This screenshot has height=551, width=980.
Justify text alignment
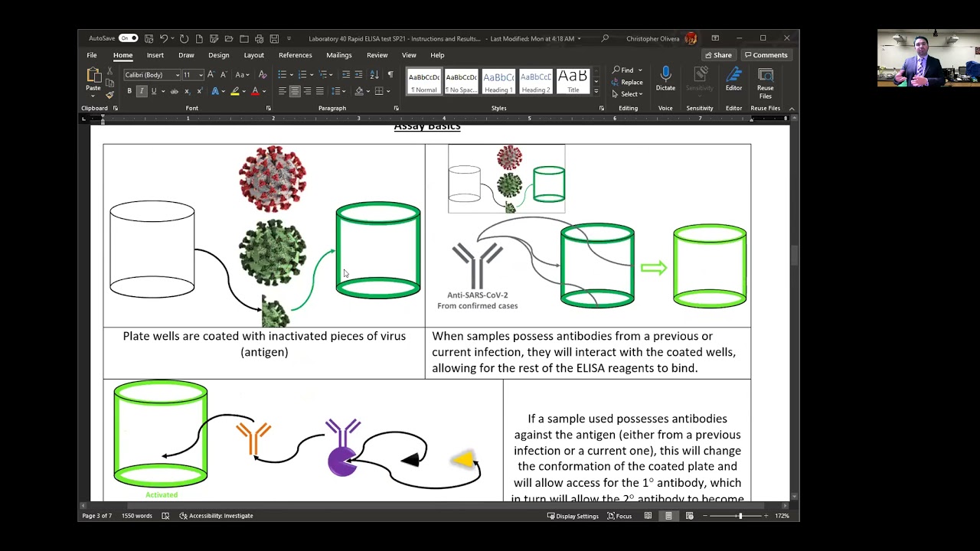[319, 91]
